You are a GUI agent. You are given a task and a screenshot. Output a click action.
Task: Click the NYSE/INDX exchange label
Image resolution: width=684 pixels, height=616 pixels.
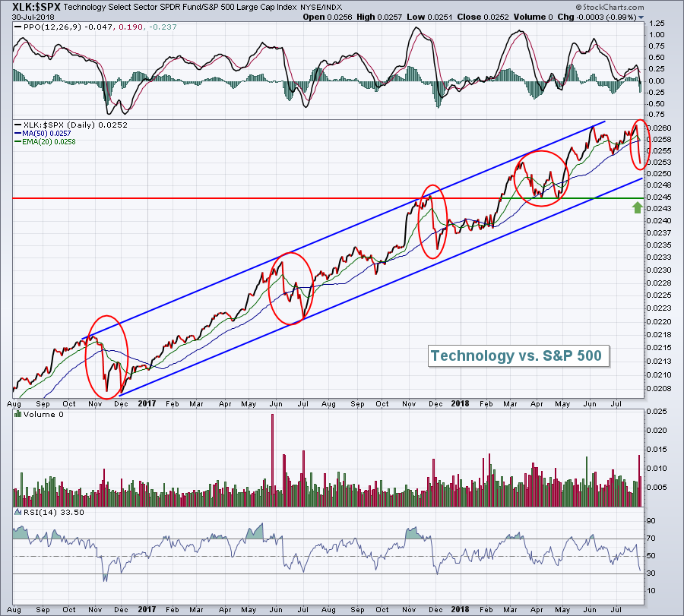321,8
